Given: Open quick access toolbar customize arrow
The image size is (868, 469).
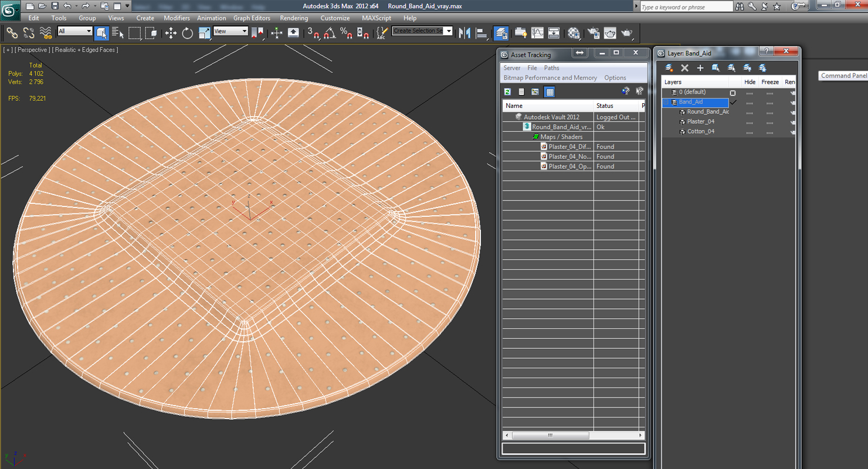Looking at the screenshot, I should 127,6.
